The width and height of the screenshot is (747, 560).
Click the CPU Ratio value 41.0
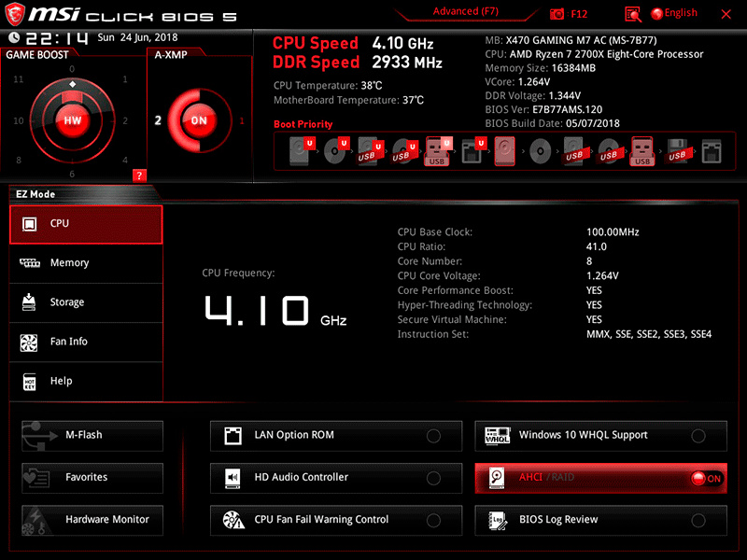point(597,246)
